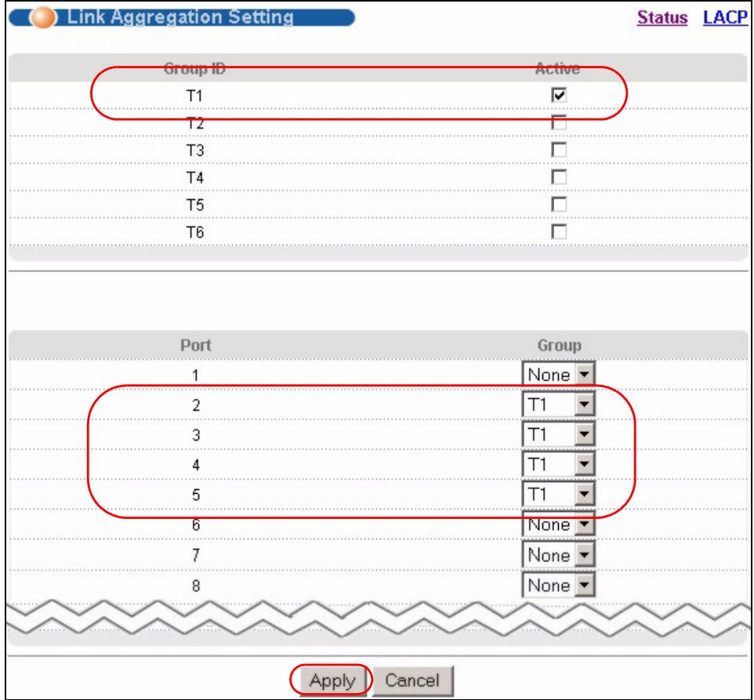Activate trunk group T5 checkbox
This screenshot has height=700, width=754.
[x=559, y=205]
